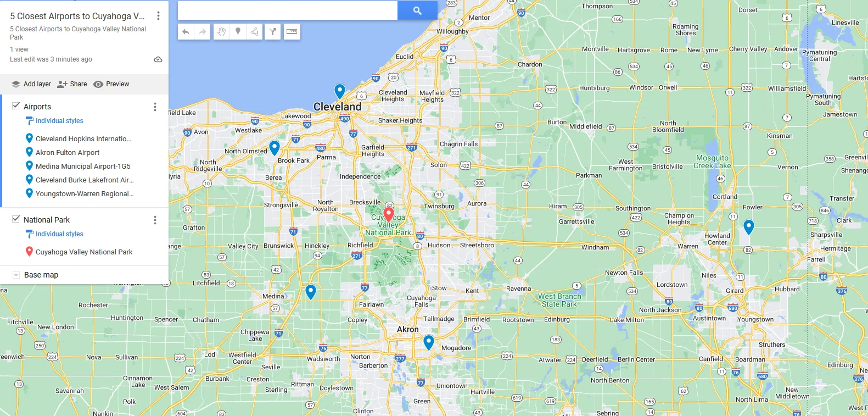Click the Share button

[x=72, y=84]
